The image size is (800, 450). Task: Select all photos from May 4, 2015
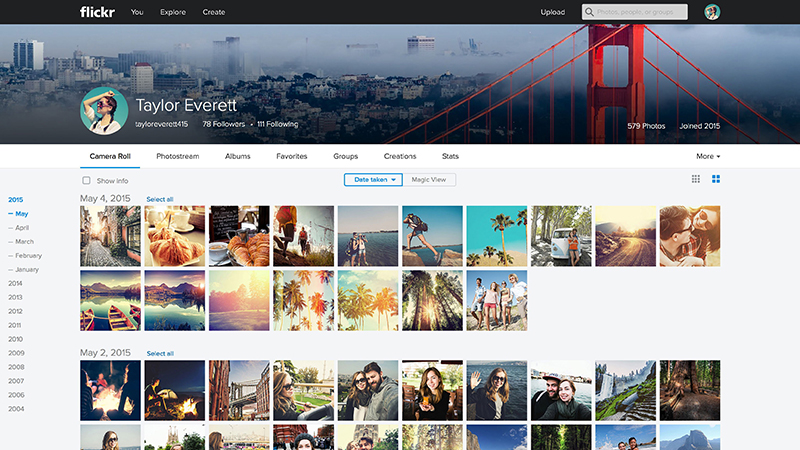(160, 199)
